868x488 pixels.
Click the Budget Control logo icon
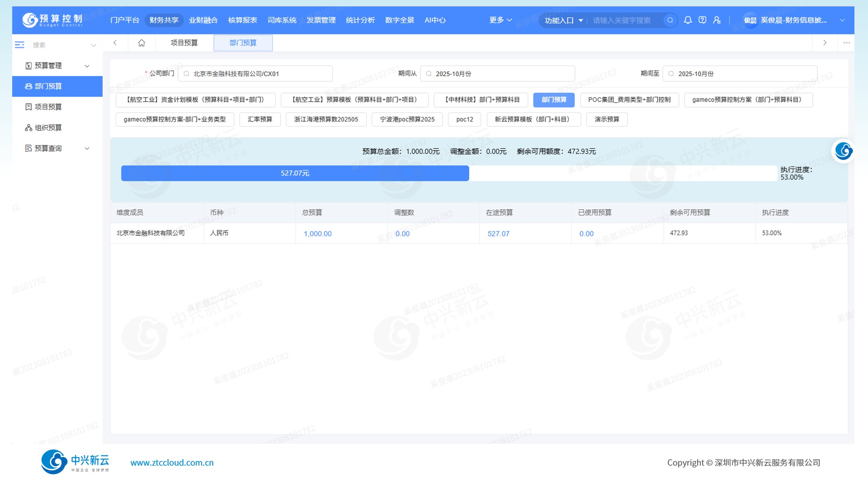click(x=30, y=20)
